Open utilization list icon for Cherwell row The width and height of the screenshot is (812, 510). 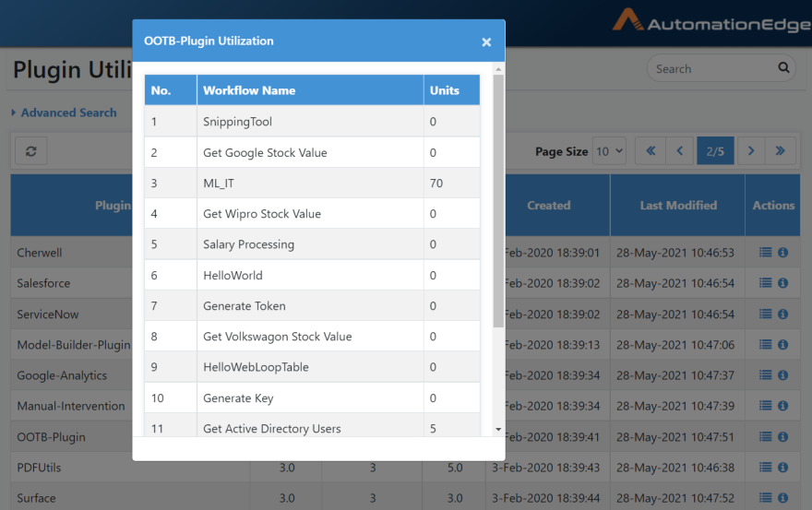pos(765,252)
